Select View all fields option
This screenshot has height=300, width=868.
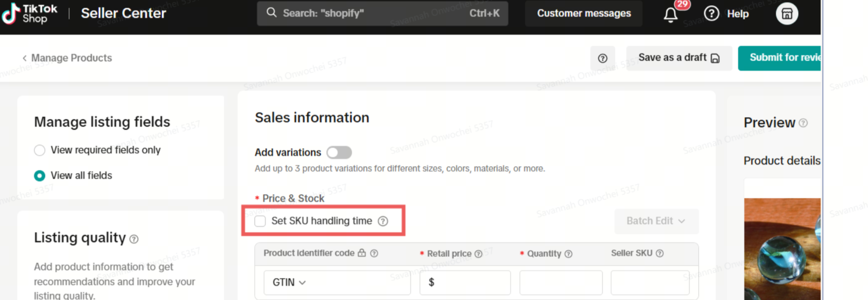(39, 176)
